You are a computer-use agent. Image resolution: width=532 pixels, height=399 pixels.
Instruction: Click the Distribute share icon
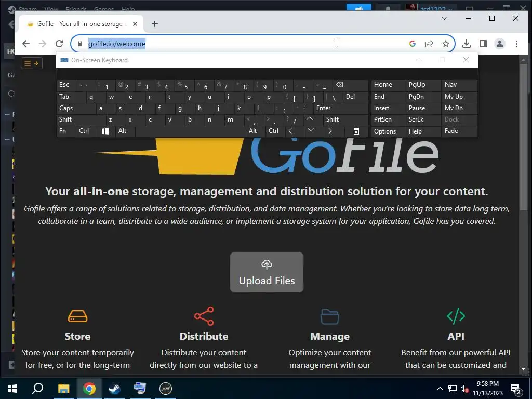click(x=204, y=316)
